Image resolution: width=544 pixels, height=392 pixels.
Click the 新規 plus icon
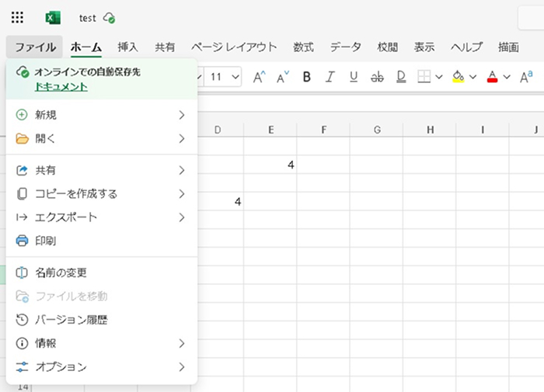pyautogui.click(x=22, y=115)
